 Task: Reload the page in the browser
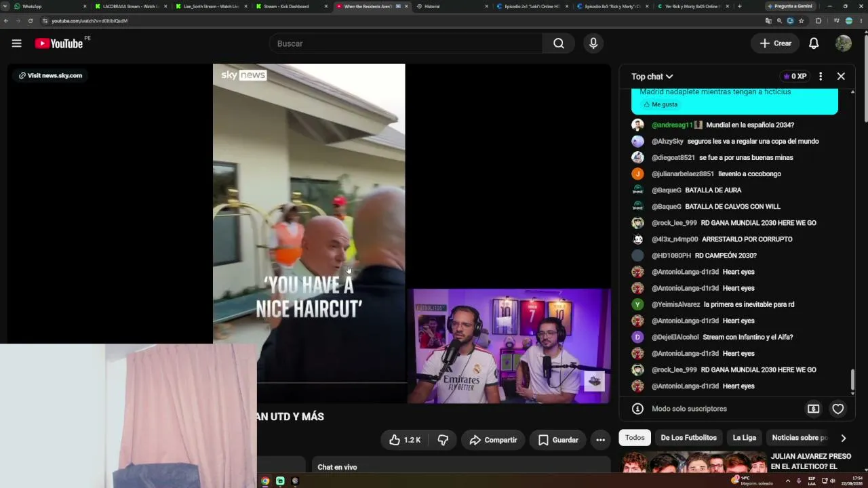(31, 21)
